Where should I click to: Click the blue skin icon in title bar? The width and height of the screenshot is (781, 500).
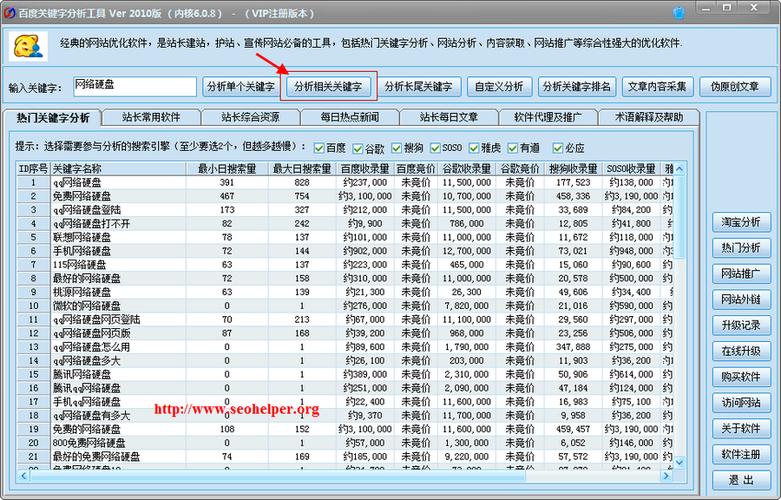click(678, 12)
